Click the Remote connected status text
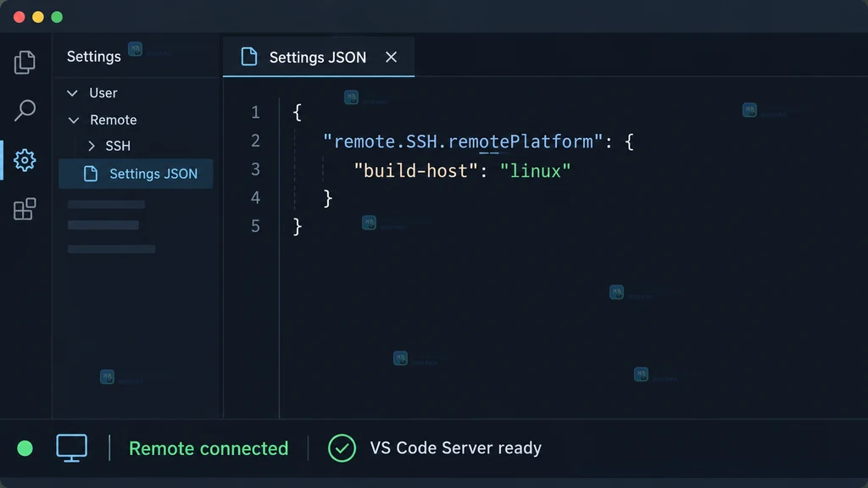868x488 pixels. point(209,448)
